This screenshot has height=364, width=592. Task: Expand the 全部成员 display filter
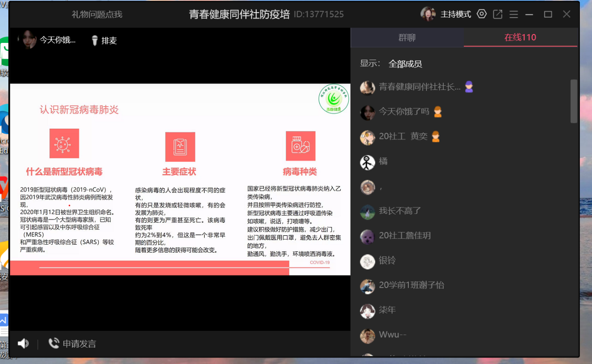[405, 64]
